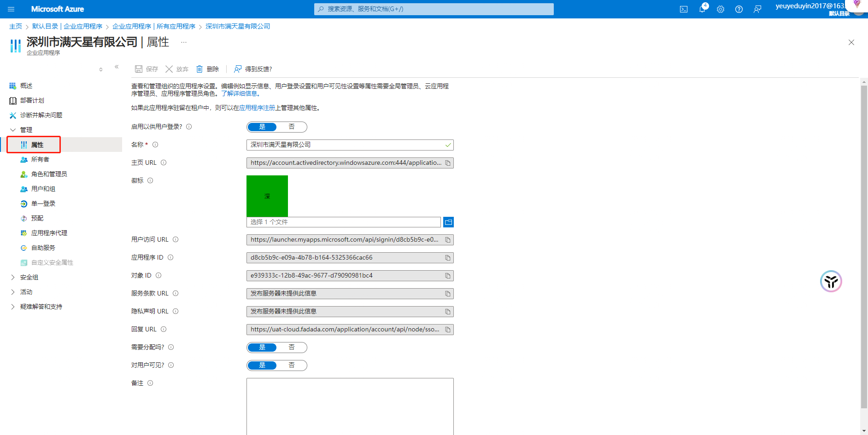Go to 默认目录 | 企业应用程序 breadcrumb

coord(67,26)
